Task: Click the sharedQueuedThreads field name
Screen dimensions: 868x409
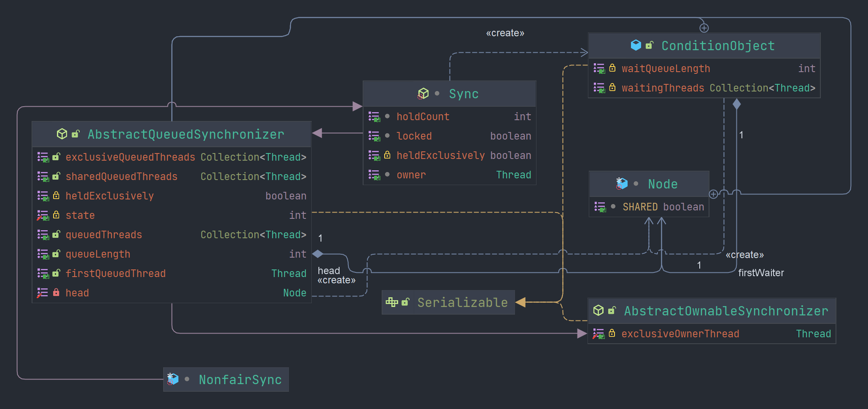Action: [121, 177]
